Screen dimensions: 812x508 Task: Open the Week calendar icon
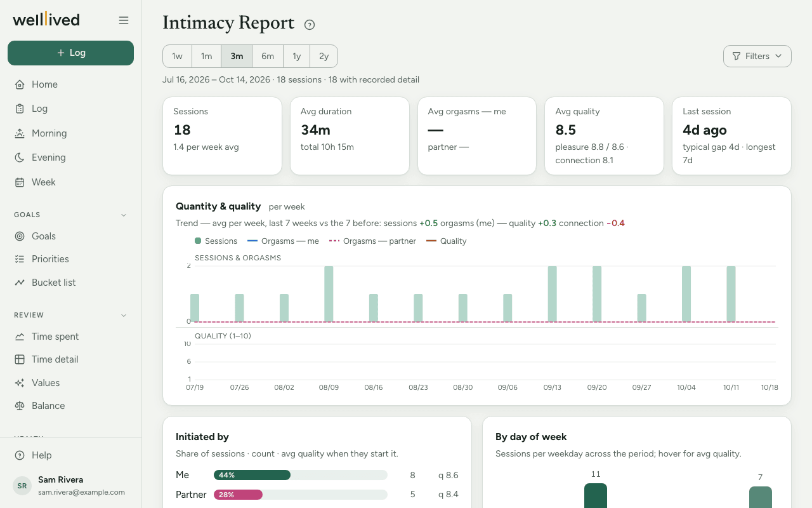pos(20,182)
